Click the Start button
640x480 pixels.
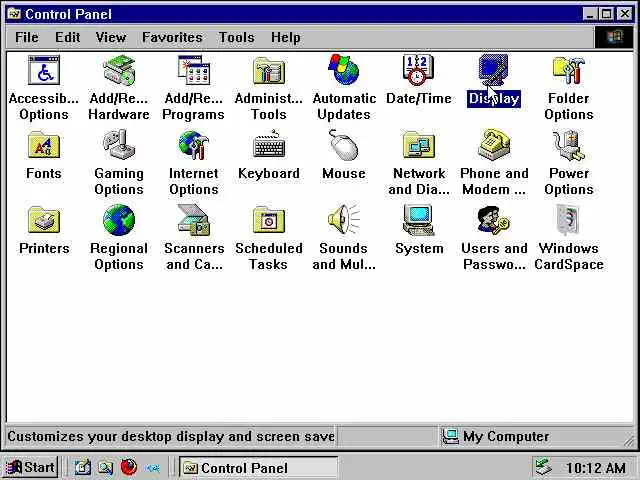(30, 467)
